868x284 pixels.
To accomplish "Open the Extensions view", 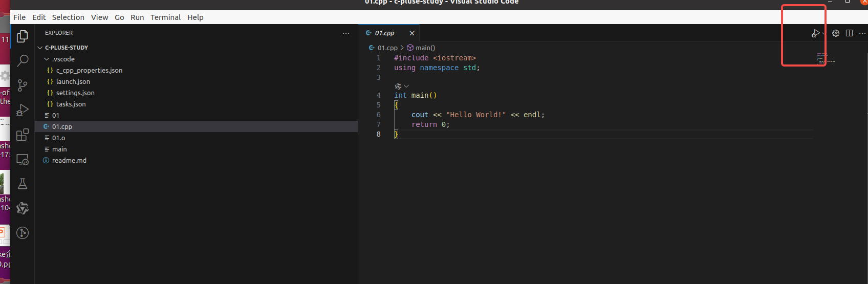I will [23, 135].
